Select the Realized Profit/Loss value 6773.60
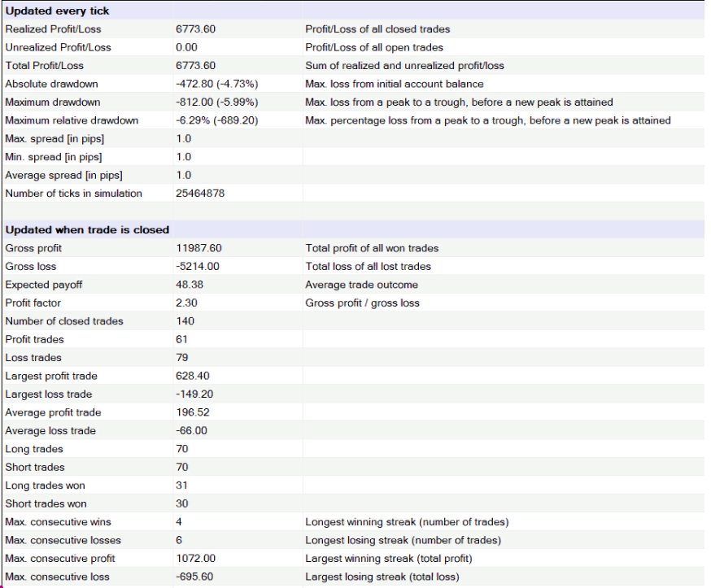 195,29
